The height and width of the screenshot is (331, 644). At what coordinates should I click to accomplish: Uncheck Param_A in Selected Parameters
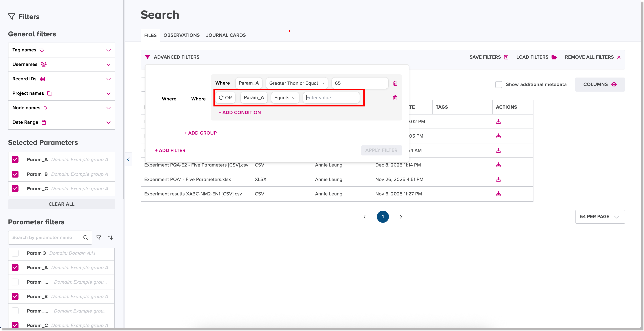pos(15,159)
